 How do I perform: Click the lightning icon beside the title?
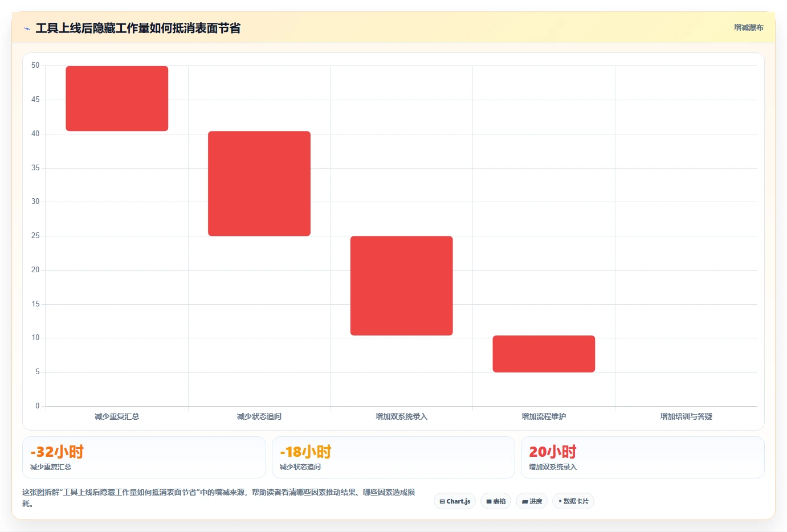point(27,28)
